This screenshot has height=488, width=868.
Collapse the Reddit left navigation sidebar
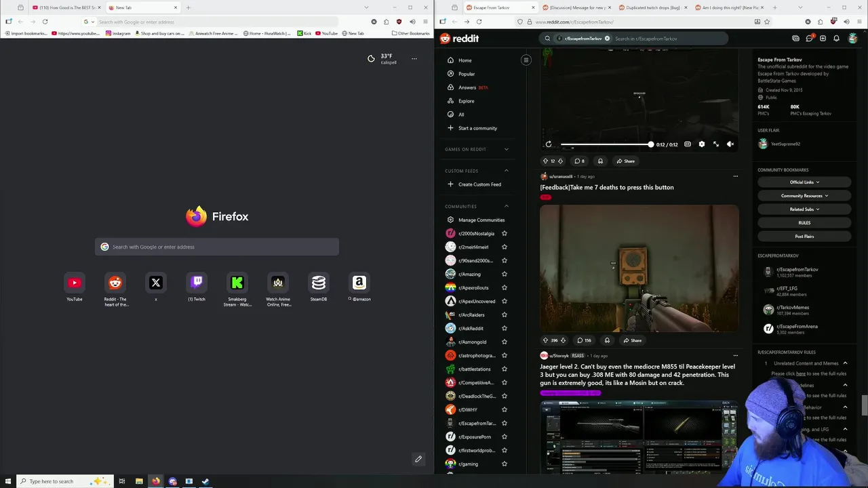(526, 60)
